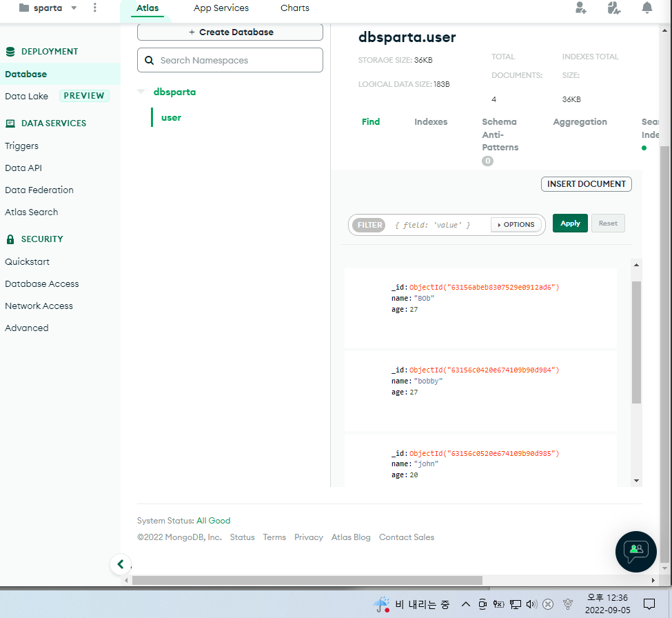Open Network Access page
672x618 pixels.
click(39, 306)
